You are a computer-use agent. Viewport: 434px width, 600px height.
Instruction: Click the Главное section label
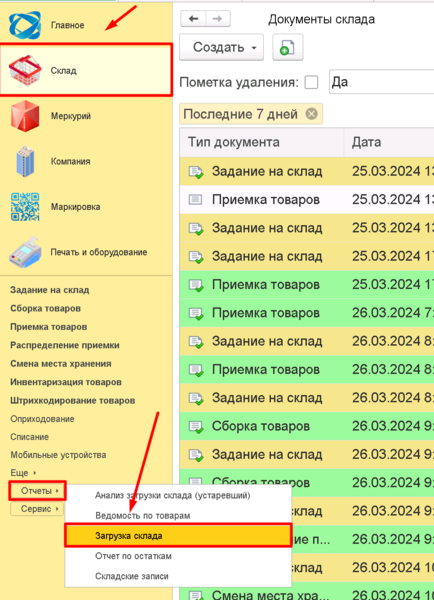coord(67,25)
